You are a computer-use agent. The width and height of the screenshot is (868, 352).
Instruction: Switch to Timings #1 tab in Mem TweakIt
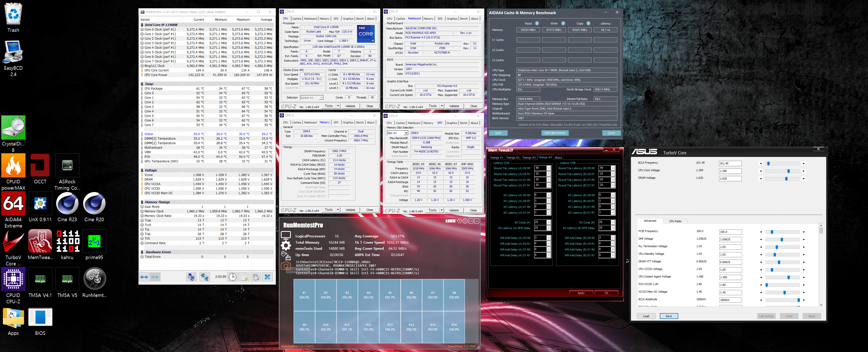pos(496,158)
